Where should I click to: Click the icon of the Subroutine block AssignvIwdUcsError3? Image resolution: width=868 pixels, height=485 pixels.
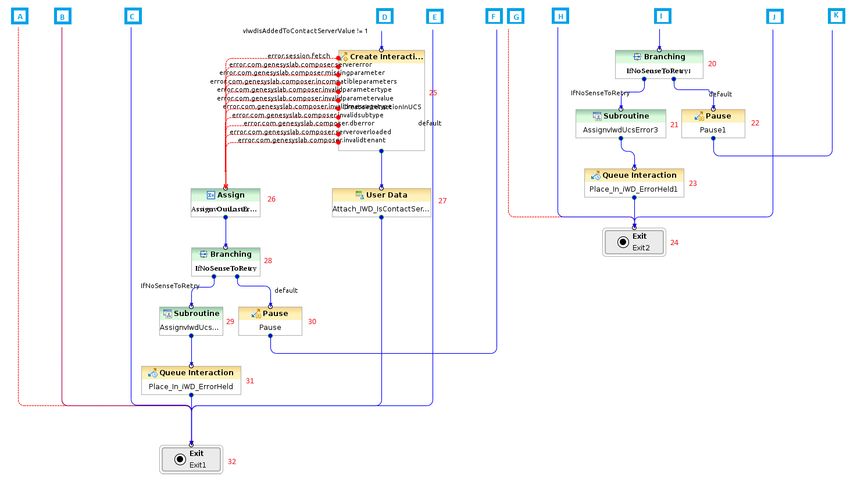597,116
